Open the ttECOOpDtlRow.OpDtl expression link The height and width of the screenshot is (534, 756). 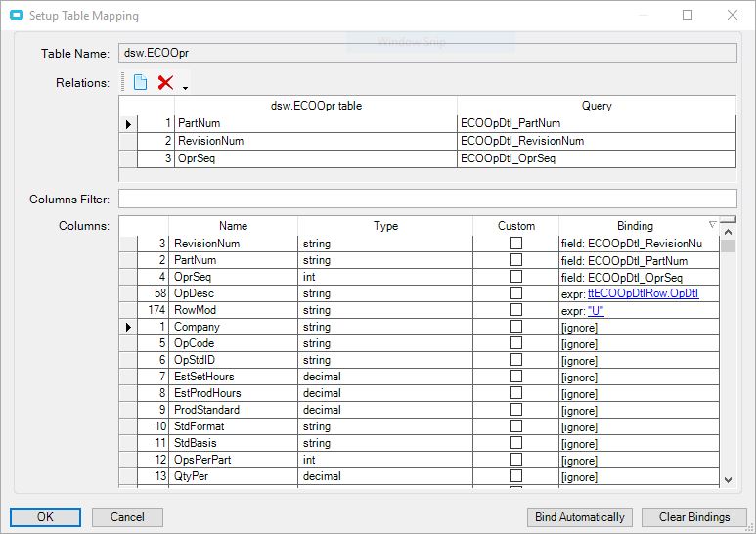point(643,293)
